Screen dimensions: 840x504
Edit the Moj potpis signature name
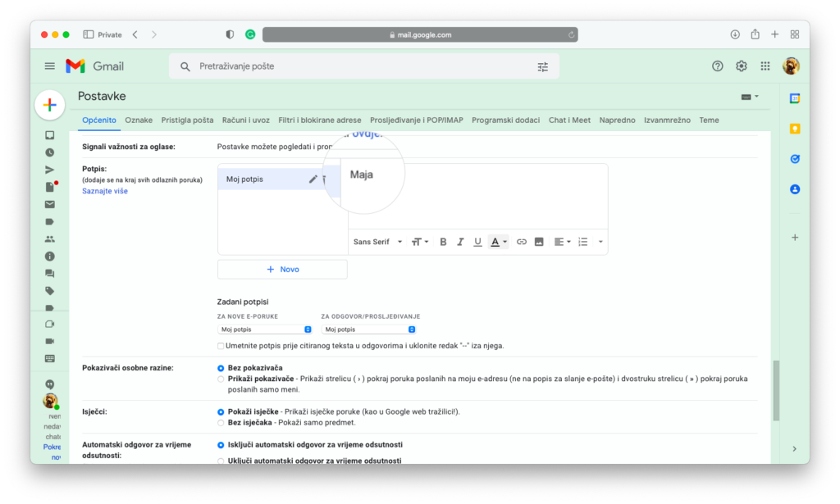click(313, 179)
